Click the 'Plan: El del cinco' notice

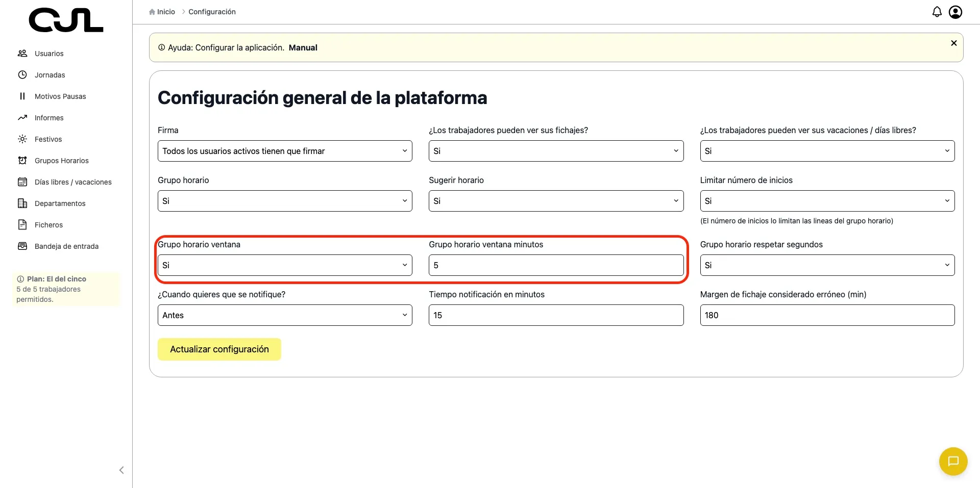66,289
